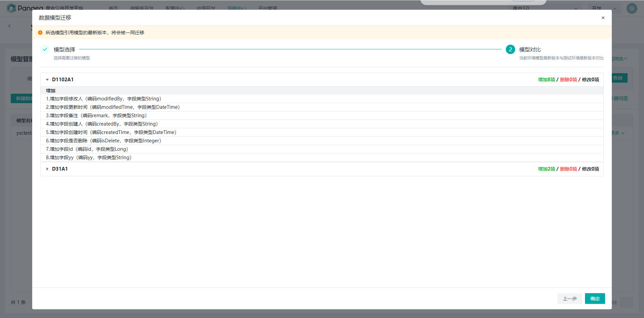The width and height of the screenshot is (644, 318).
Task: Confirm migration with 确定 button
Action: tap(595, 299)
